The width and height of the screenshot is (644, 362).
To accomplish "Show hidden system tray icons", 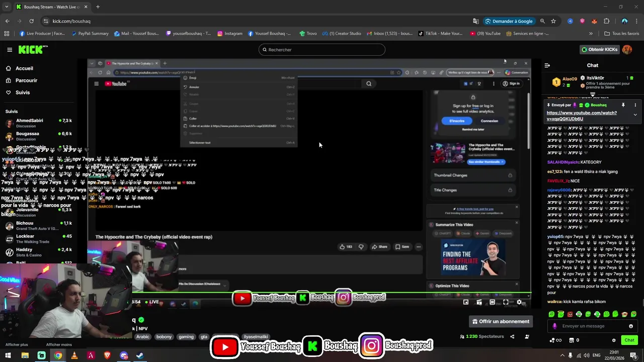I will click(x=562, y=355).
